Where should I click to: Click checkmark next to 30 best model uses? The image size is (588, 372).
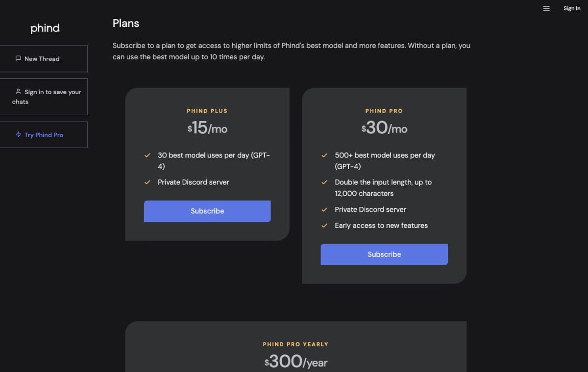pos(147,155)
